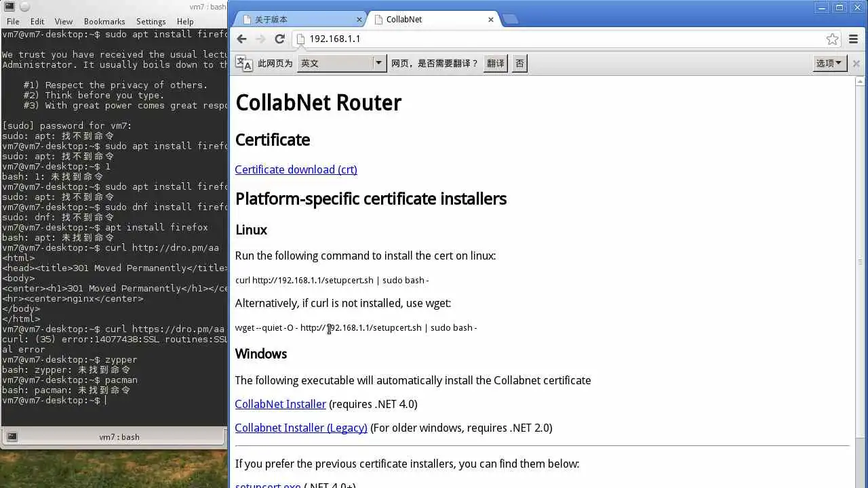868x488 pixels.
Task: Open the Certificate download (crt) link
Action: coord(296,169)
